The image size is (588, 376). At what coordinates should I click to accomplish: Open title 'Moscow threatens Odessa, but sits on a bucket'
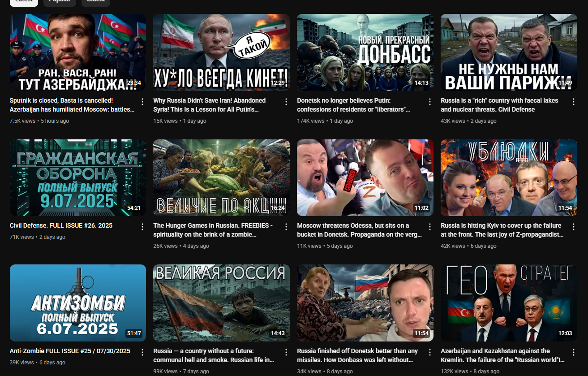359,230
